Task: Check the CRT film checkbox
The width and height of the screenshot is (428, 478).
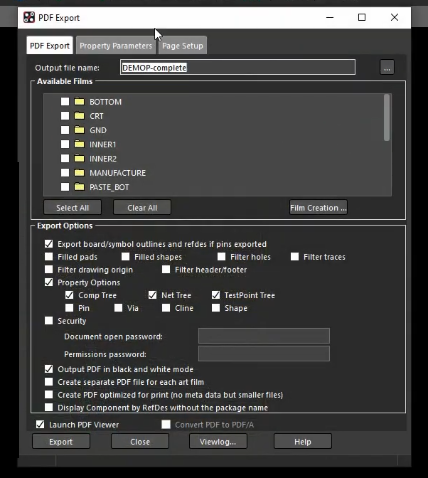Action: pos(65,116)
